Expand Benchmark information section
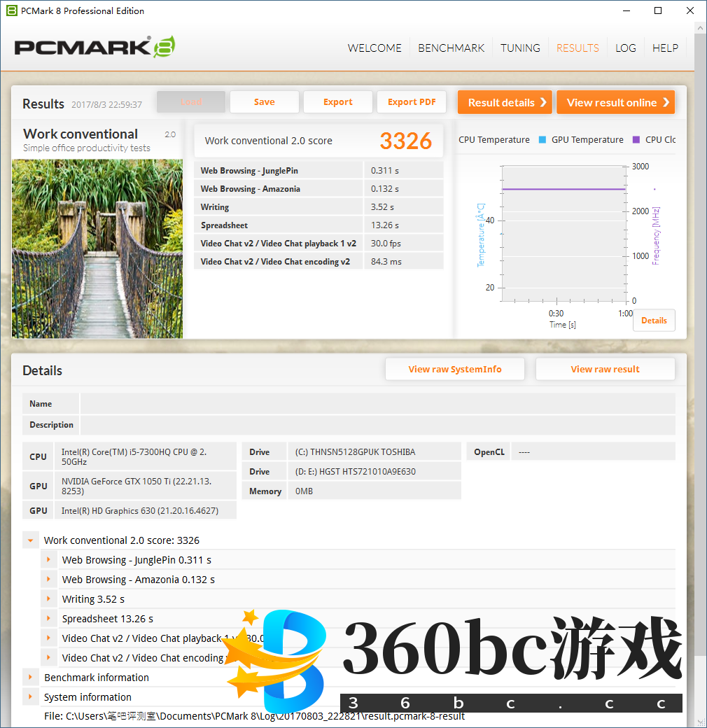 tap(31, 678)
